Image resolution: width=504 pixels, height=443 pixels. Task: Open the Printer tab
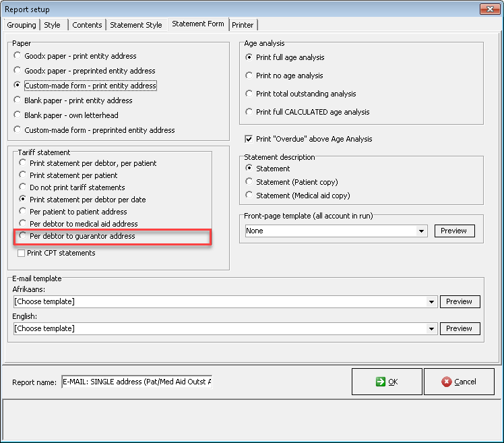tap(243, 25)
